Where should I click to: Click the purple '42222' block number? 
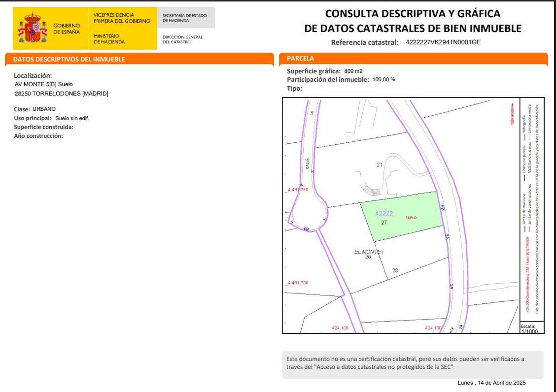coord(384,213)
